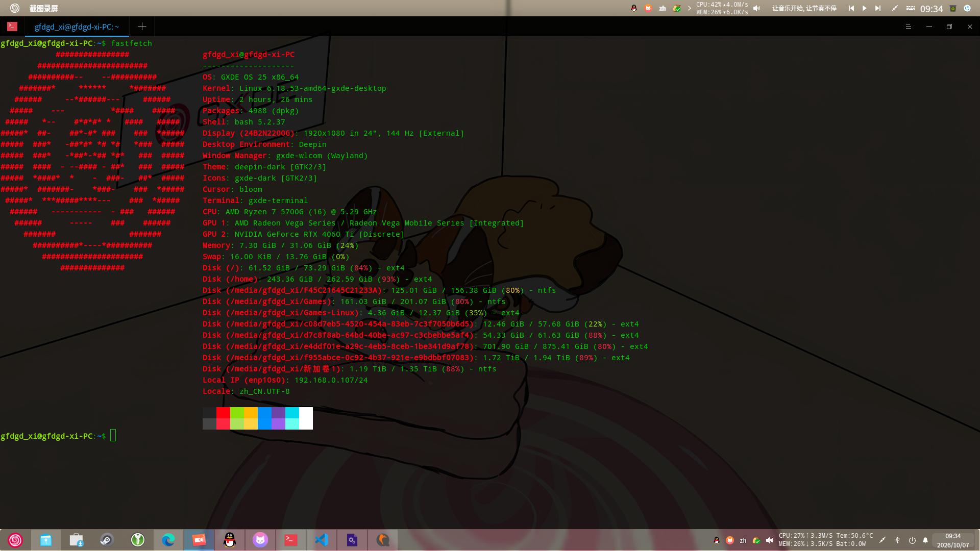980x551 pixels.
Task: Open the file manager from the dock
Action: 46,540
